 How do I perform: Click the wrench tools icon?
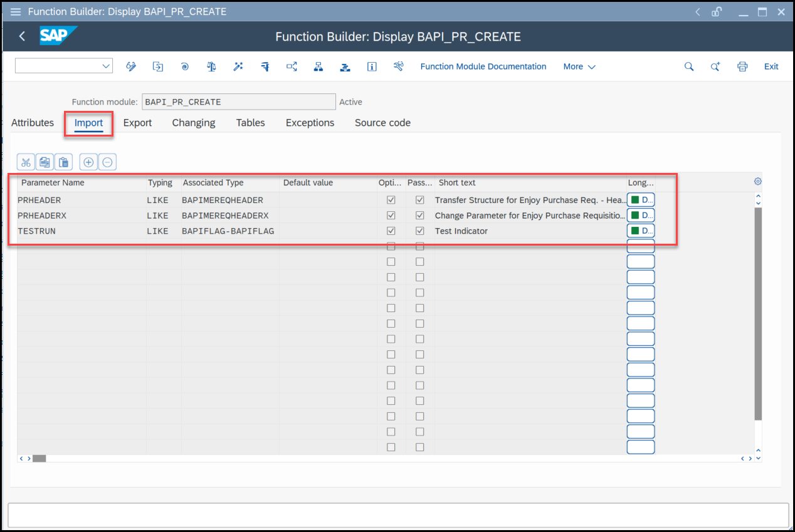point(399,66)
